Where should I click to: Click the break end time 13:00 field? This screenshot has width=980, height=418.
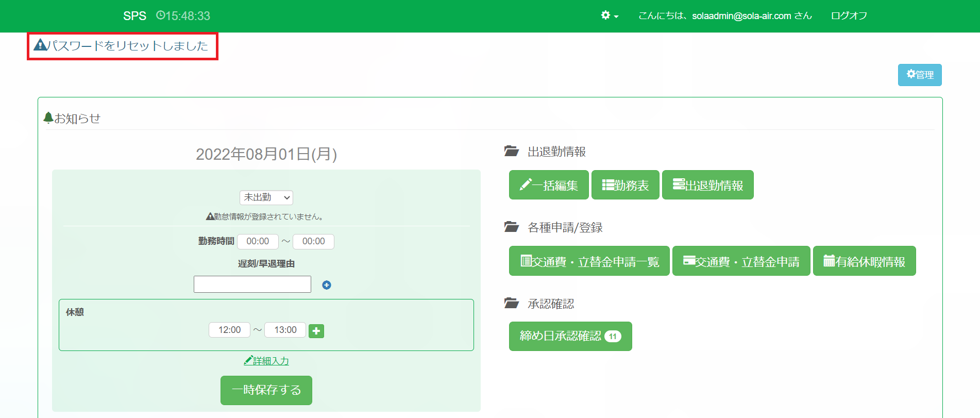point(285,330)
